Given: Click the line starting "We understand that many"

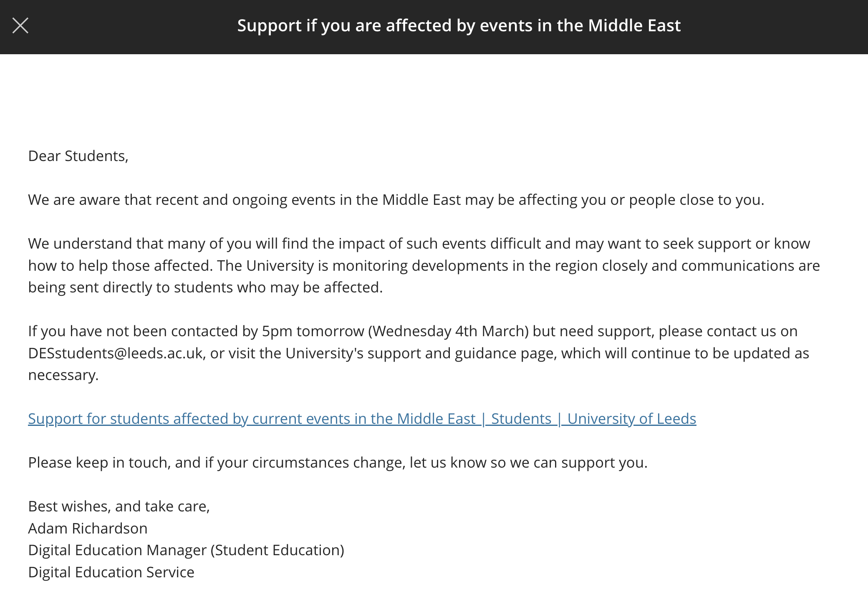Looking at the screenshot, I should coord(419,244).
